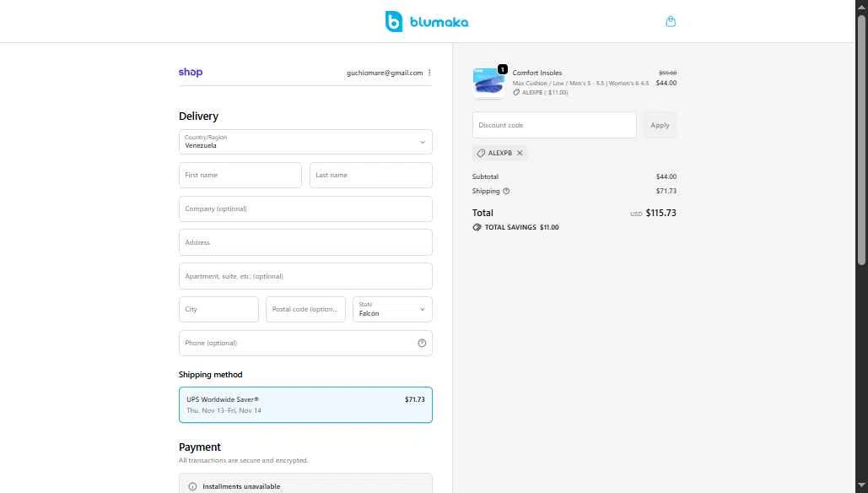Click the $115.73 total amount
Screen dimensions: 868x493
pos(661,213)
